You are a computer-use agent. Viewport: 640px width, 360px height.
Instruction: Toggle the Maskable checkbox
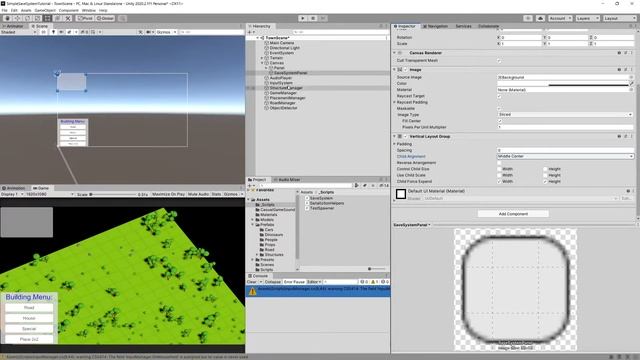click(499, 109)
